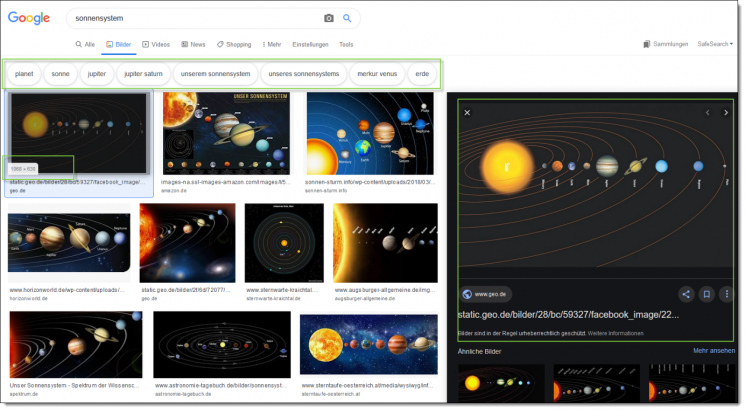Go to previous image in preview
This screenshot has width=745, height=410.
coord(707,113)
